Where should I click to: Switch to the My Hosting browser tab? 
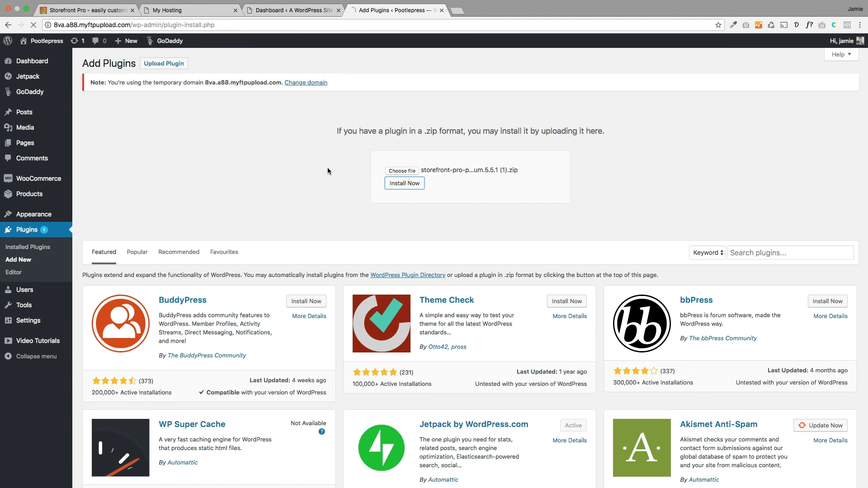[x=190, y=10]
